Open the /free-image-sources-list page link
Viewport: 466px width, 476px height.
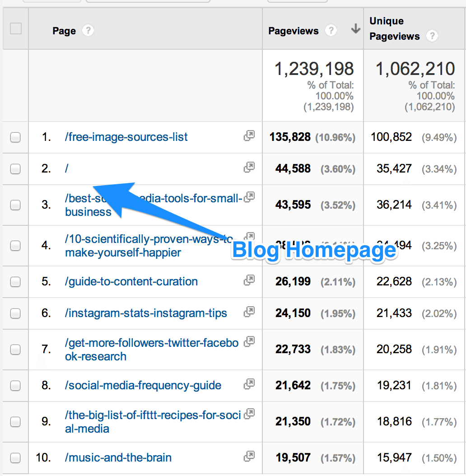pos(126,137)
